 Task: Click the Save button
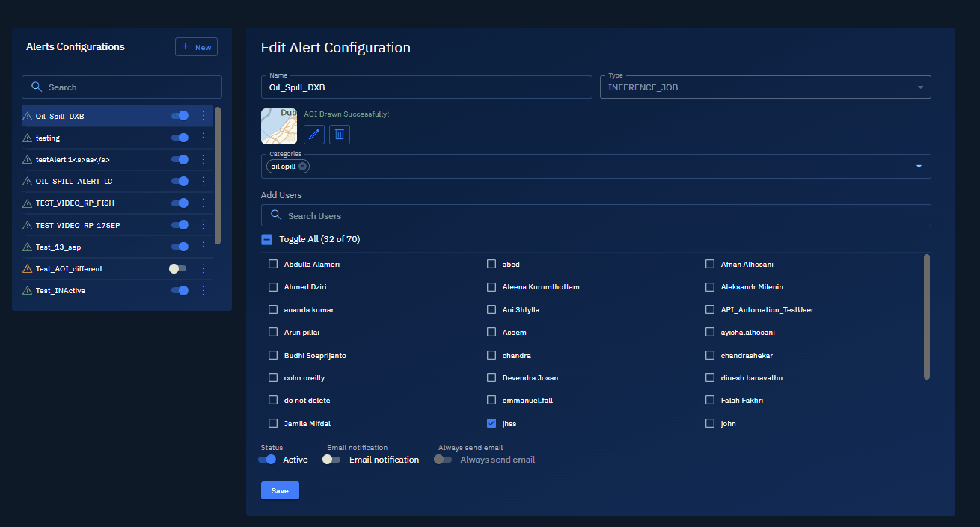pyautogui.click(x=280, y=490)
